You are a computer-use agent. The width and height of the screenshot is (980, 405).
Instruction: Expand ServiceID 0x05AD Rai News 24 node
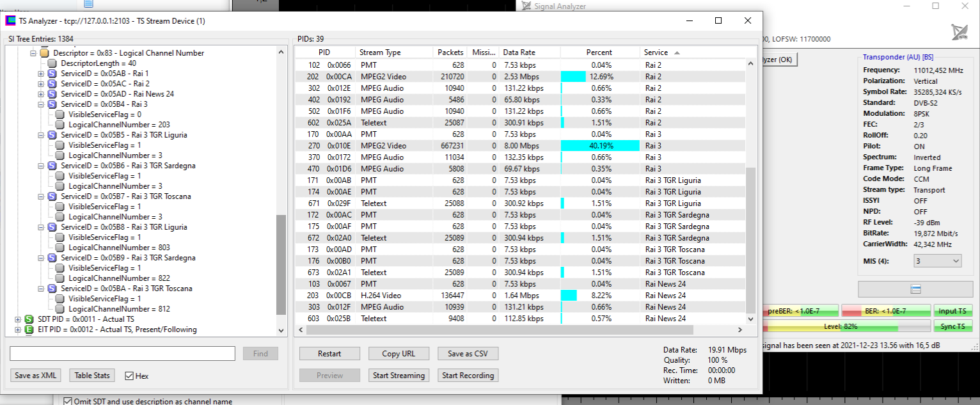point(41,94)
